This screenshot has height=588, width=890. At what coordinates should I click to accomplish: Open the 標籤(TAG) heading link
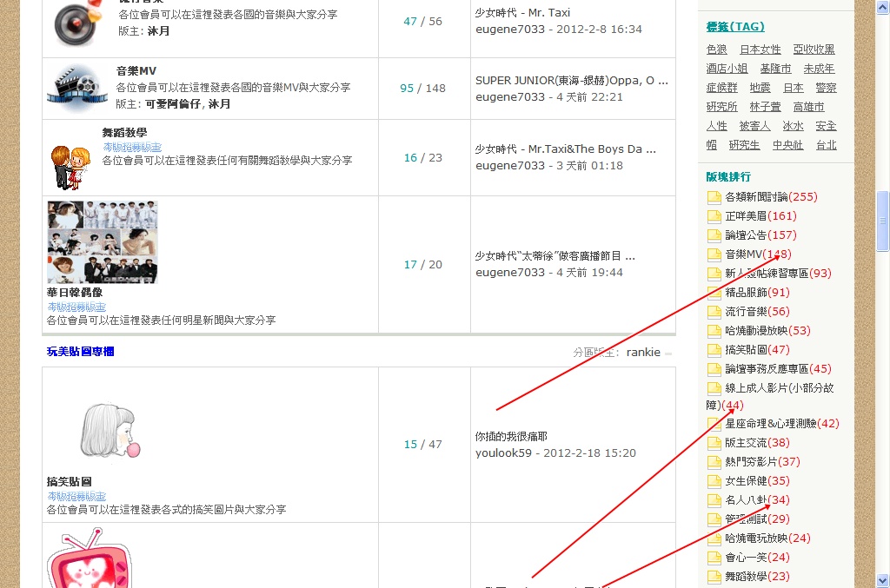735,27
